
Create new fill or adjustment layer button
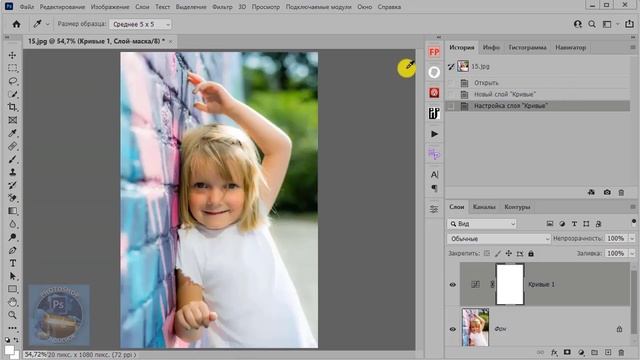(581, 352)
